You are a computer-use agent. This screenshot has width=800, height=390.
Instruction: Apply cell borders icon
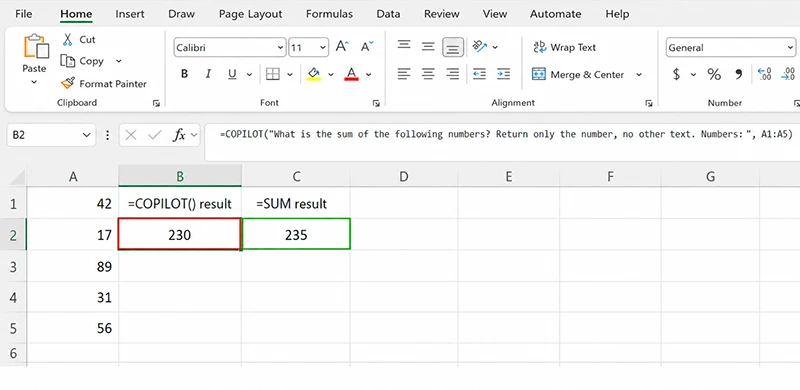273,75
